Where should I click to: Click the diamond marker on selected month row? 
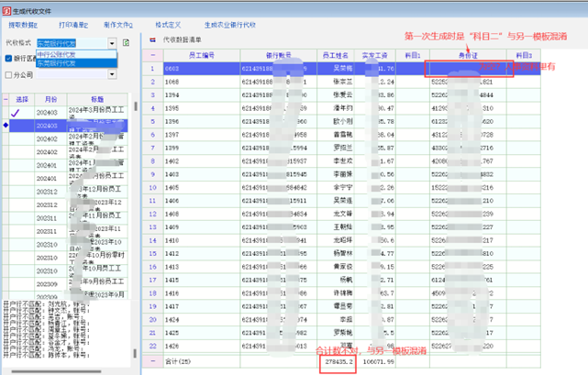click(6, 126)
